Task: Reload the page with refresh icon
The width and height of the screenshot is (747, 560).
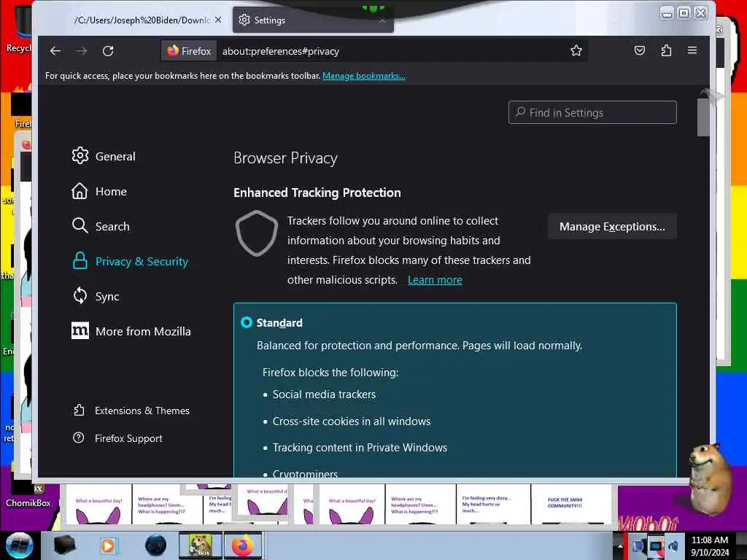Action: (108, 51)
